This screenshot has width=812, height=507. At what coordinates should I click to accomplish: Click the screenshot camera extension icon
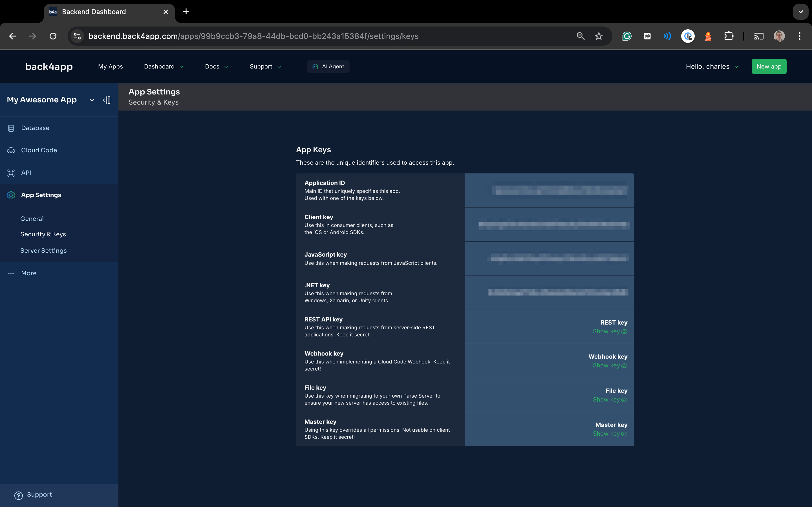(x=647, y=36)
